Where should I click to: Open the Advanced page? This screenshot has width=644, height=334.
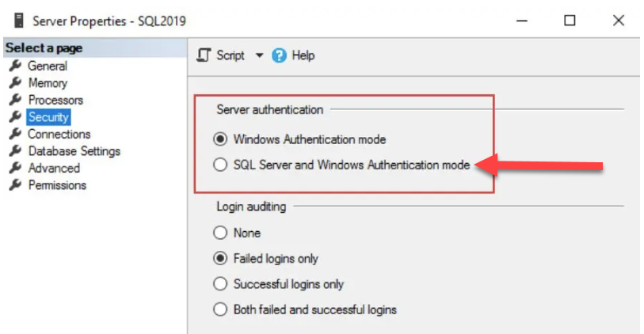[54, 168]
